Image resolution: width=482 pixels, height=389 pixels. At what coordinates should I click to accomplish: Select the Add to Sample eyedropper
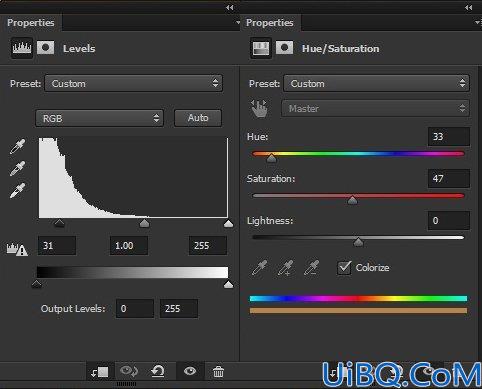[x=286, y=268]
